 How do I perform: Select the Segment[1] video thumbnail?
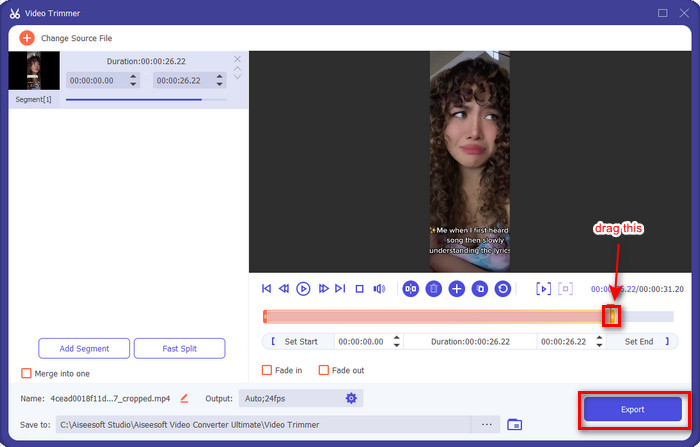34,71
